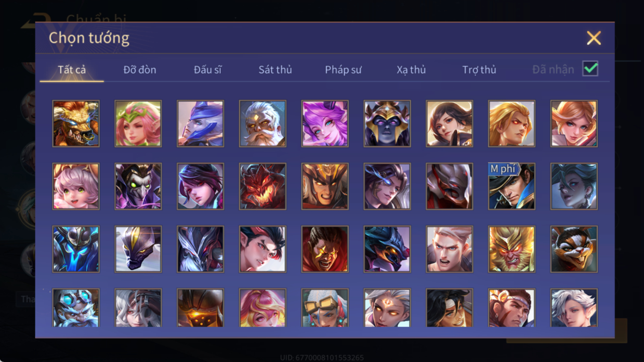This screenshot has height=362, width=644.
Task: Choose the white-bearded old man hero
Action: [x=262, y=124]
